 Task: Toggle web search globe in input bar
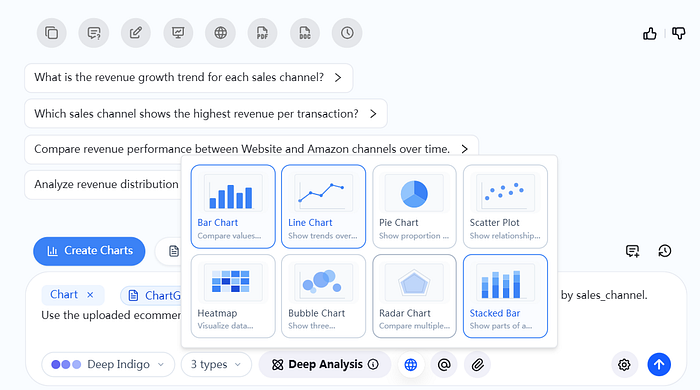point(411,365)
